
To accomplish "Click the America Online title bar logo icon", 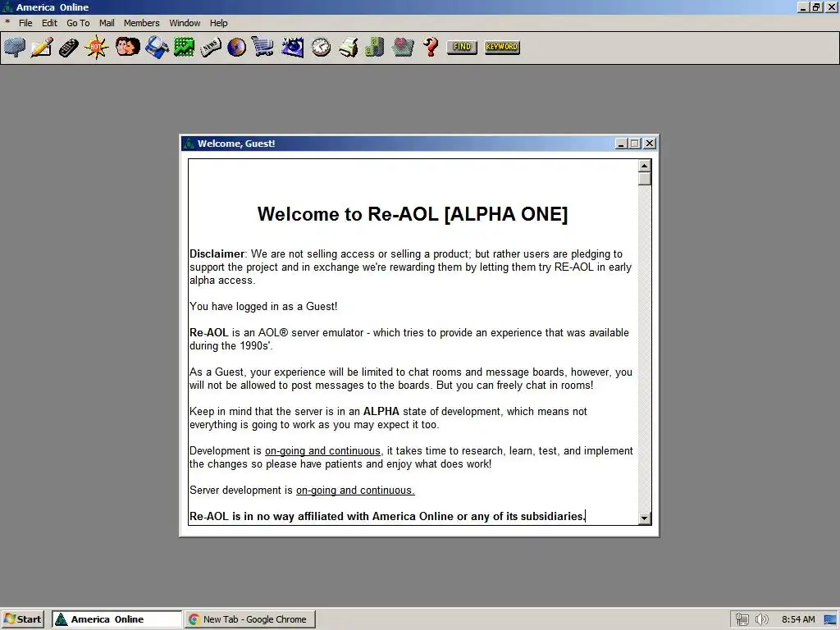I will tap(7, 7).
